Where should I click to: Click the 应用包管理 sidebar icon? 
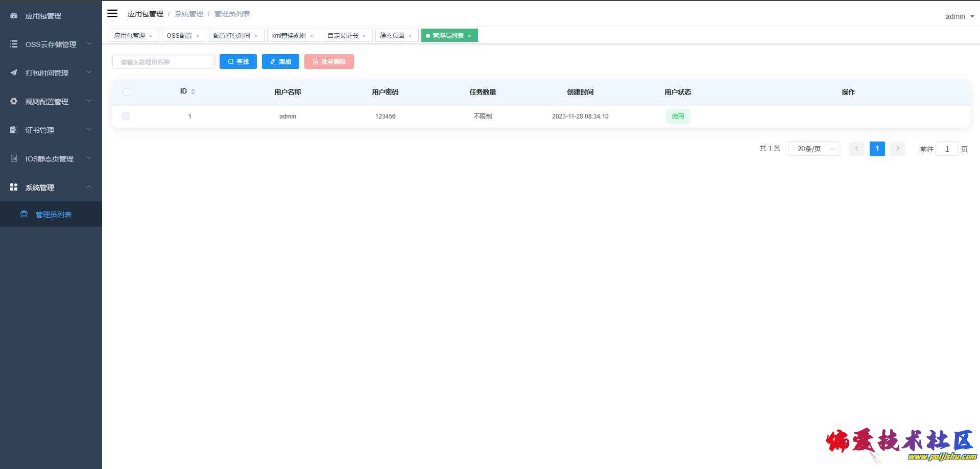pyautogui.click(x=14, y=16)
